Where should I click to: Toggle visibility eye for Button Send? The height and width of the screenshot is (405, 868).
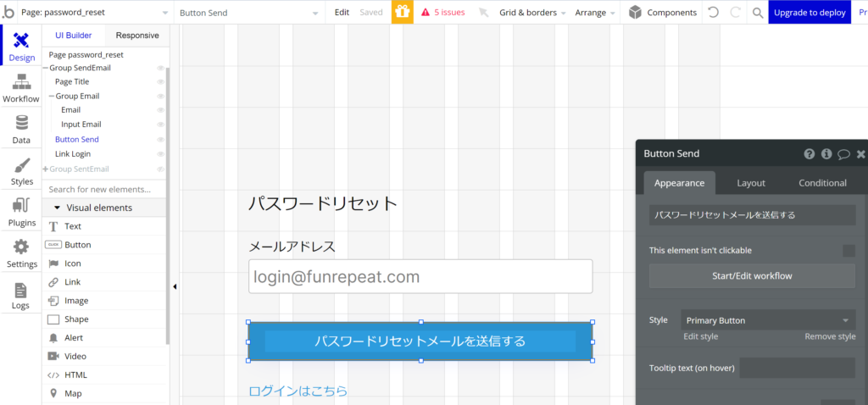[160, 140]
